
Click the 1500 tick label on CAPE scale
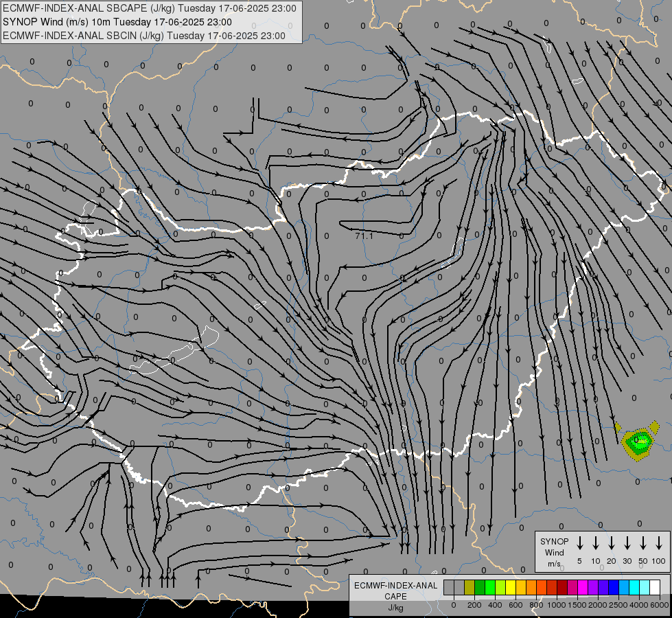coord(577,605)
